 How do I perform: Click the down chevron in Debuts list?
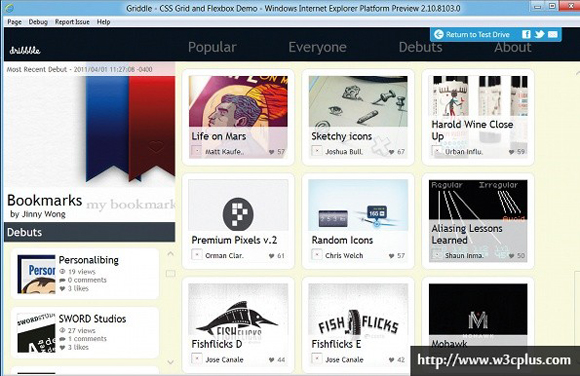point(171,362)
